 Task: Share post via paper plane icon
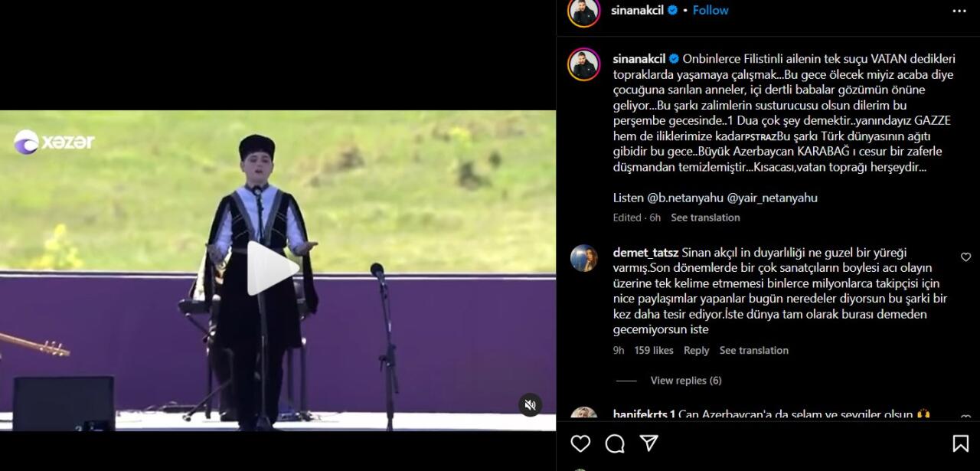[x=649, y=443]
